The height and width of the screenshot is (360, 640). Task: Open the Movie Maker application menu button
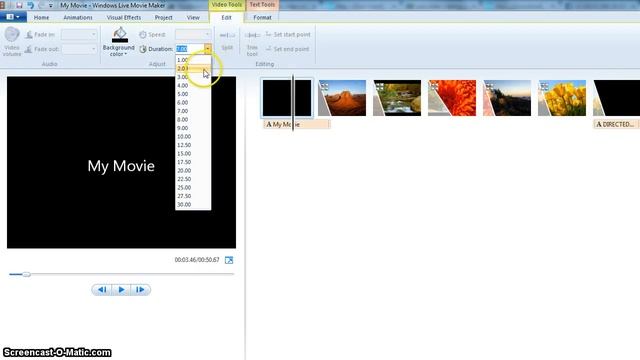point(13,17)
